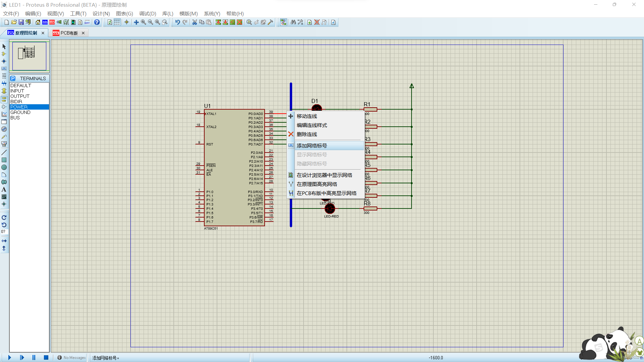Click the simulation Play button

pos(9,358)
